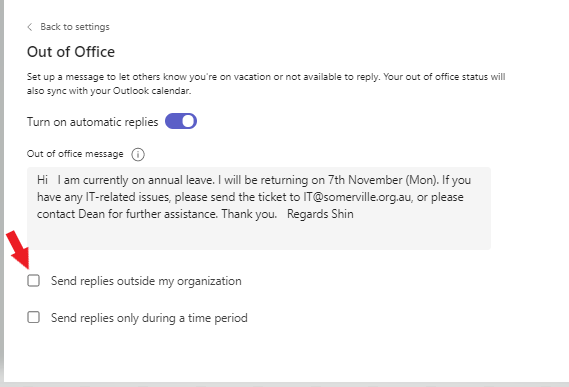Click the info icon beside Out of office message

138,154
